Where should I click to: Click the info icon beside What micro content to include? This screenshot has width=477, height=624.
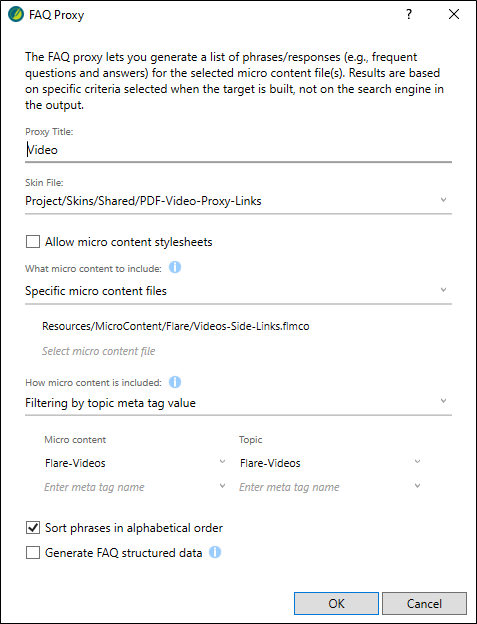(x=175, y=267)
